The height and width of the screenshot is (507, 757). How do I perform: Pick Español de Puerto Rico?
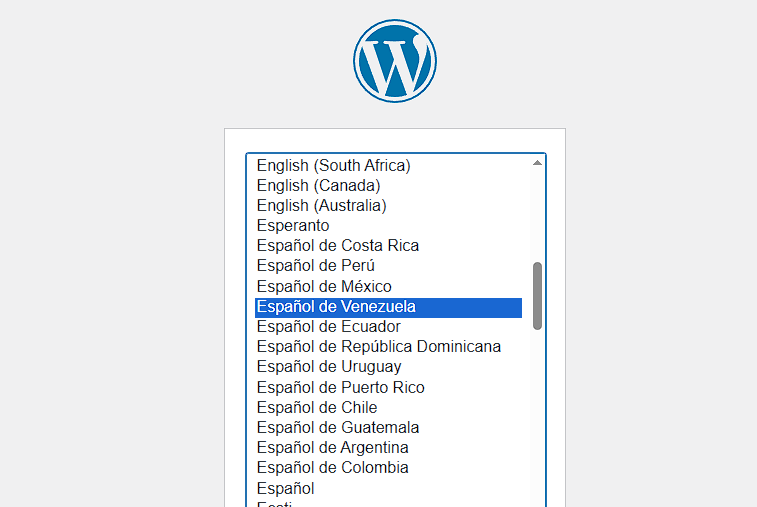point(340,387)
